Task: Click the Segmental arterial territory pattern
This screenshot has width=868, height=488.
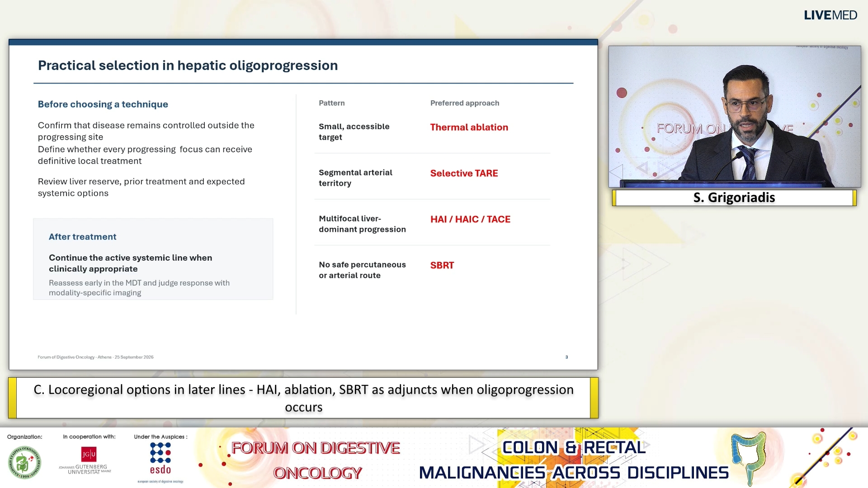Action: (355, 178)
